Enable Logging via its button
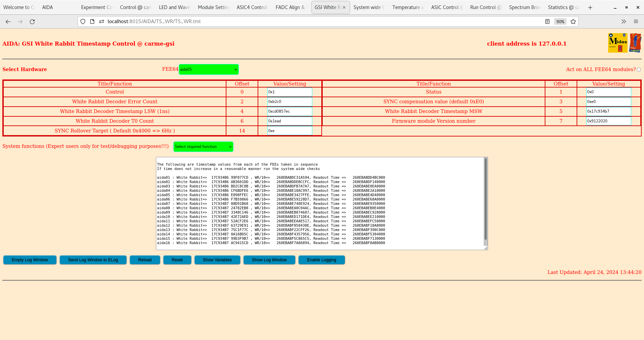Image resolution: width=644 pixels, height=340 pixels. point(321,260)
